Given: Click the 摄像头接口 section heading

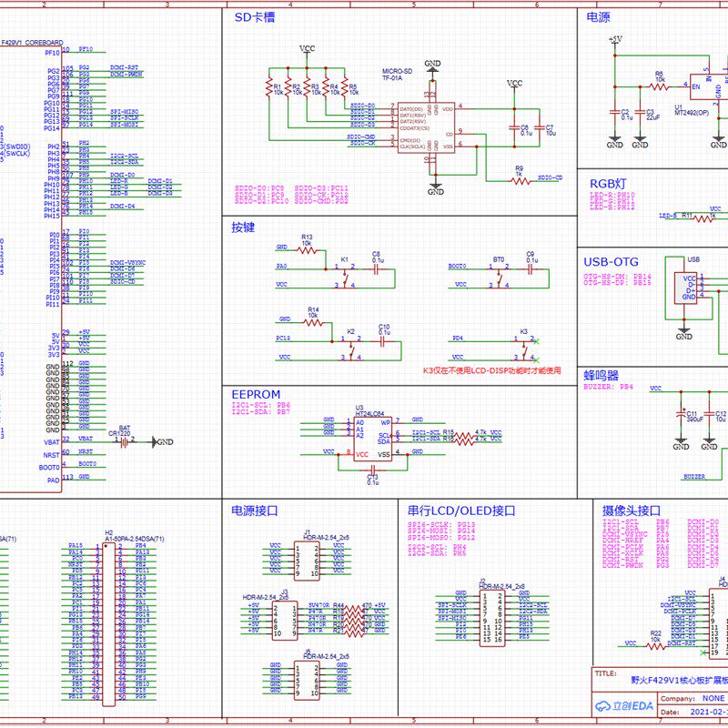Looking at the screenshot, I should pos(632,511).
